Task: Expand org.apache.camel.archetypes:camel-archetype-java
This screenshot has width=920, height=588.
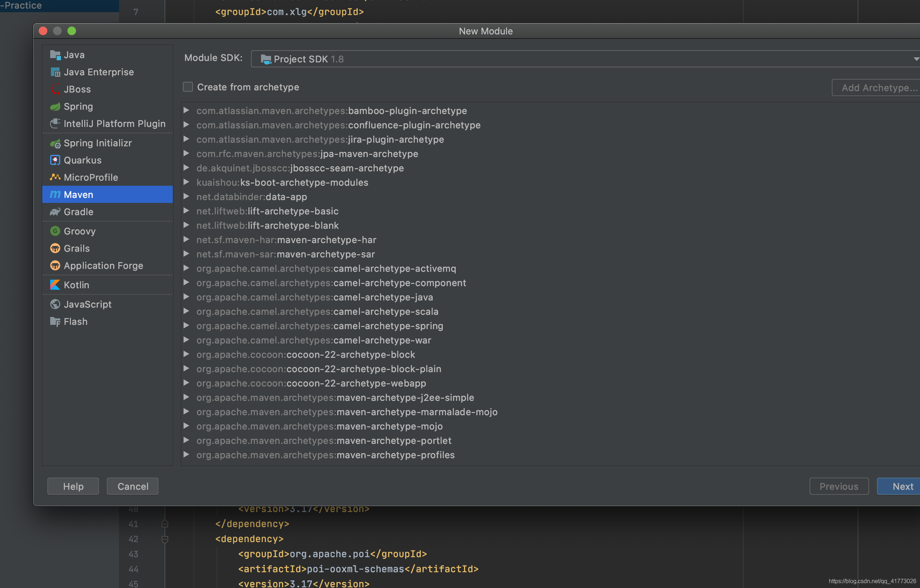Action: coord(186,297)
